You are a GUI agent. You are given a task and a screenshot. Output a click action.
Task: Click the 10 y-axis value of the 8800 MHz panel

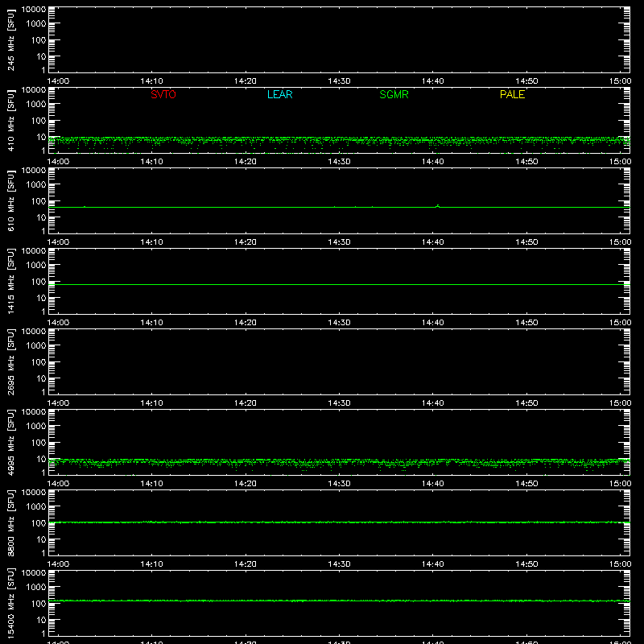[x=42, y=539]
